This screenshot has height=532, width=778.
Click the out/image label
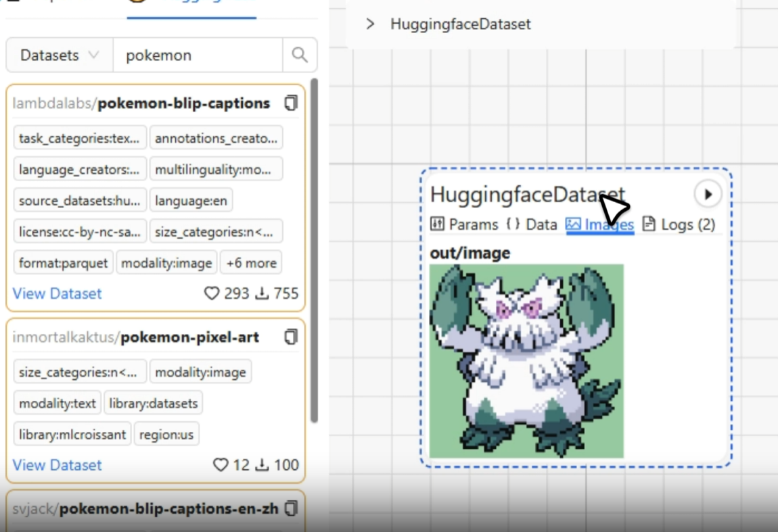[470, 253]
